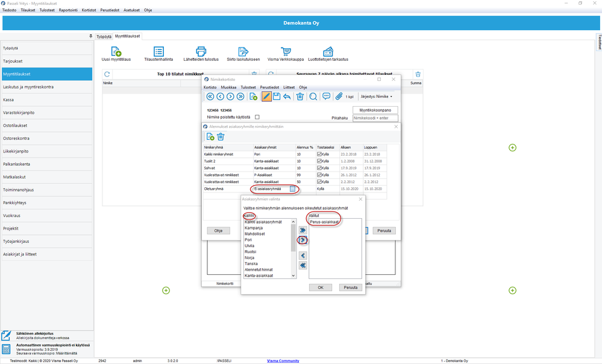The image size is (602, 364).
Task: Untick Toistaiseksi for Tuolit 2 row
Action: click(319, 161)
